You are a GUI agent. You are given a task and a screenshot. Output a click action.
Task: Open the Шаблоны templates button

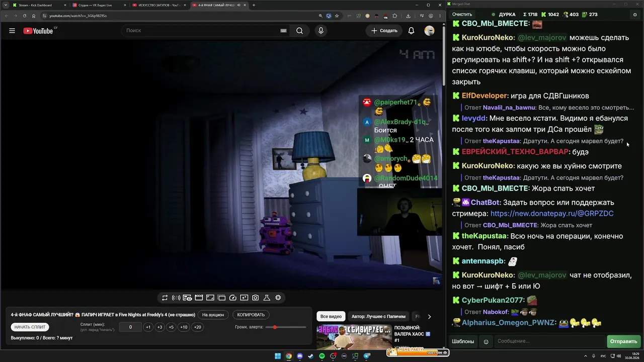click(x=463, y=341)
